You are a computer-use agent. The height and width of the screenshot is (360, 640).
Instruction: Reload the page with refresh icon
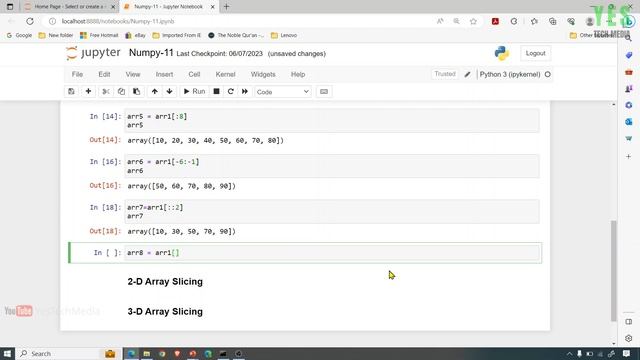pos(30,21)
